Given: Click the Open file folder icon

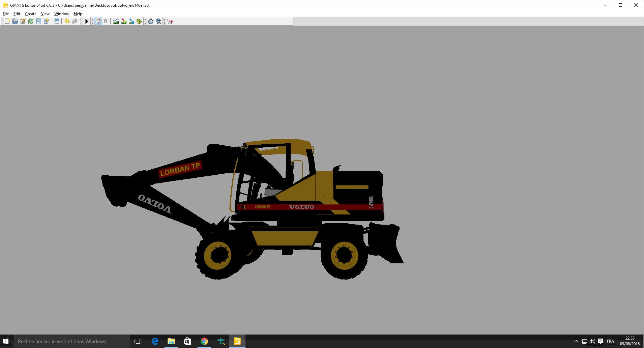Looking at the screenshot, I should click(15, 21).
